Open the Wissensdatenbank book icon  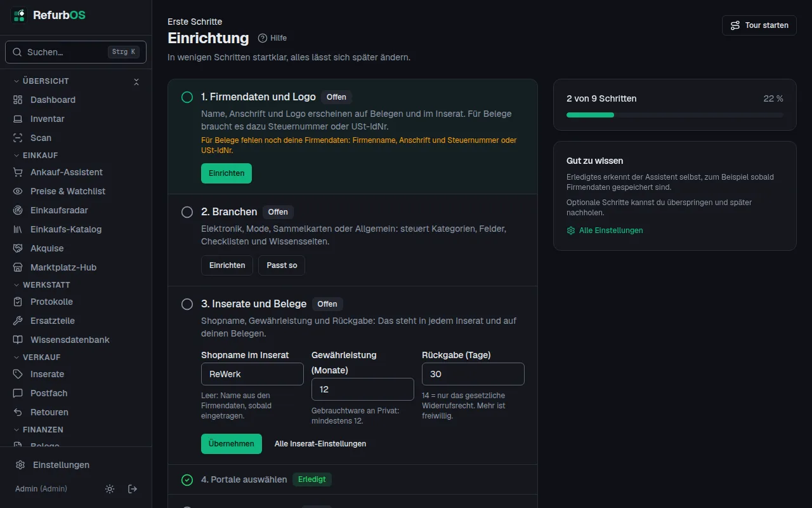18,340
